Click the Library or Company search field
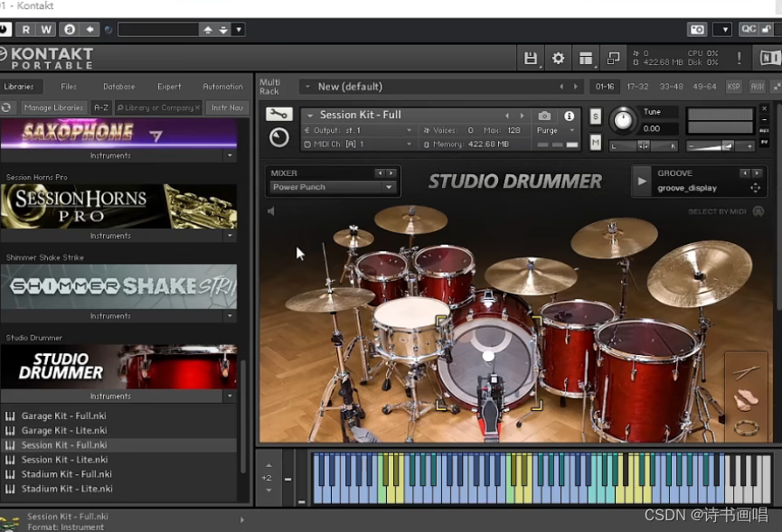The width and height of the screenshot is (782, 532). pos(158,107)
